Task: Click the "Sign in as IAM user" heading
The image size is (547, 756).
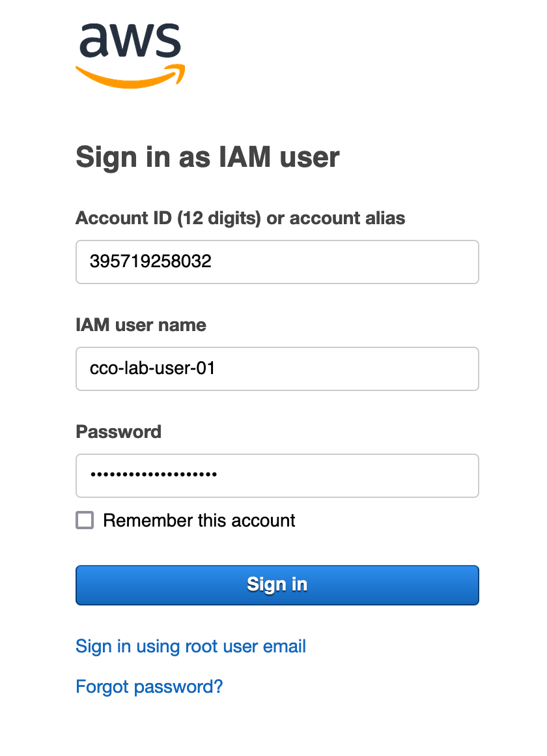Action: [208, 157]
